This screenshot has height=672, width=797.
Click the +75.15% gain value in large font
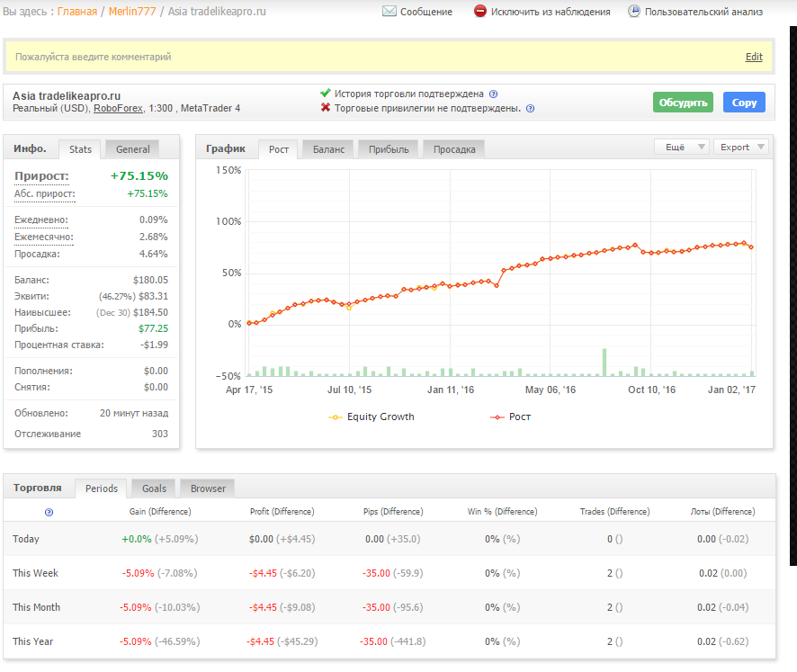pos(139,176)
